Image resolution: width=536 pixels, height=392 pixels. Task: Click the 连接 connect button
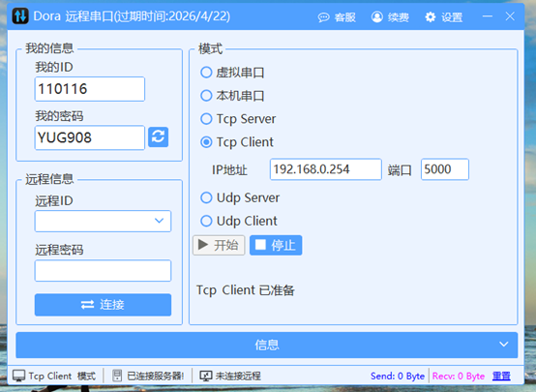103,305
